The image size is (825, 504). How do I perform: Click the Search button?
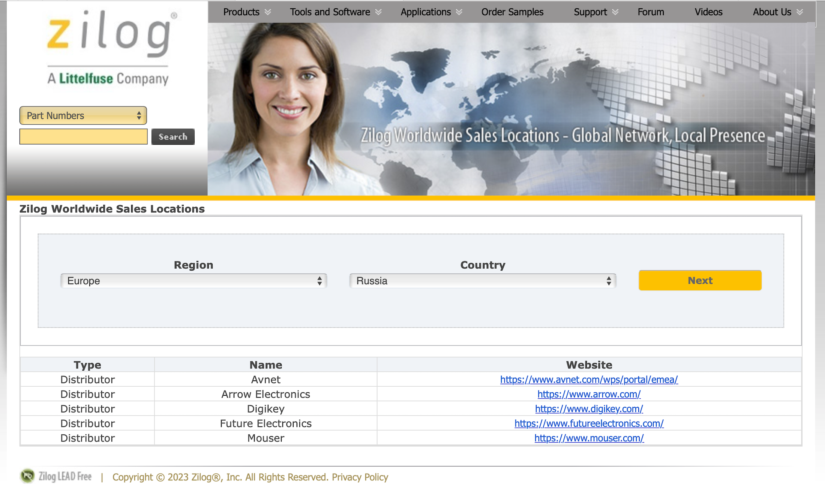point(173,137)
